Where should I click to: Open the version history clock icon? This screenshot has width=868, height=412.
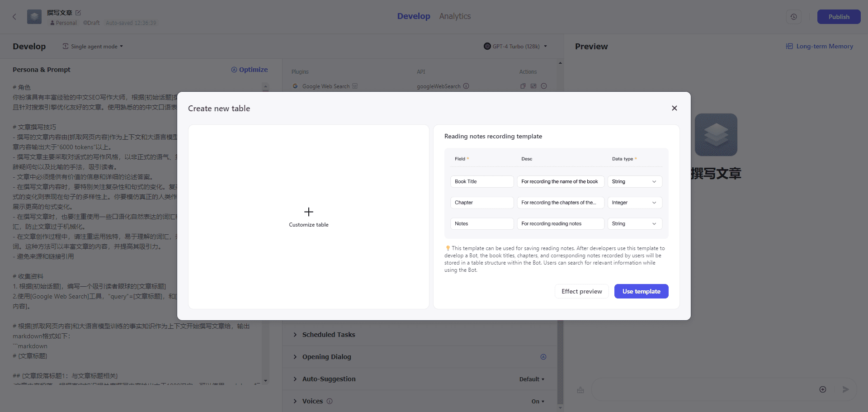pyautogui.click(x=793, y=17)
